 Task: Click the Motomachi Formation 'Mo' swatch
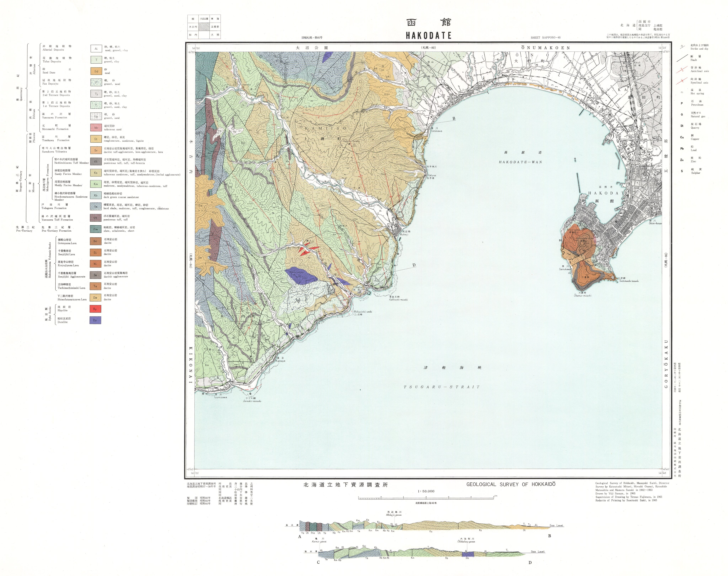[x=96, y=128]
